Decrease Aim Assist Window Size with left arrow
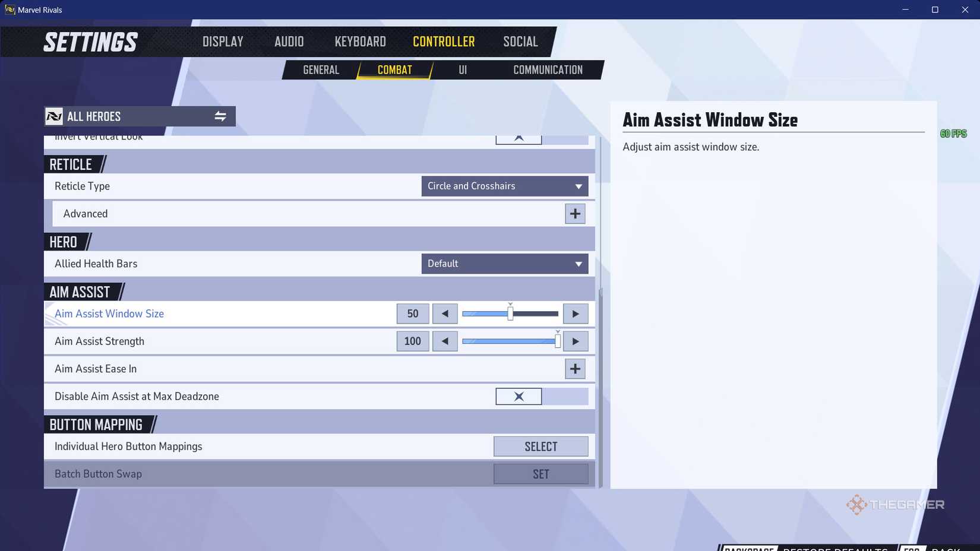The height and width of the screenshot is (551, 980). click(x=445, y=313)
